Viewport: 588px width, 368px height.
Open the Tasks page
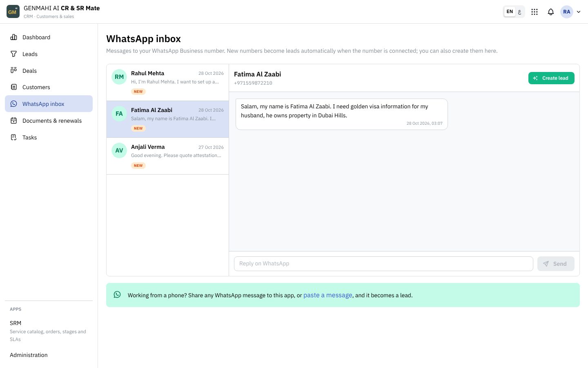(49, 137)
